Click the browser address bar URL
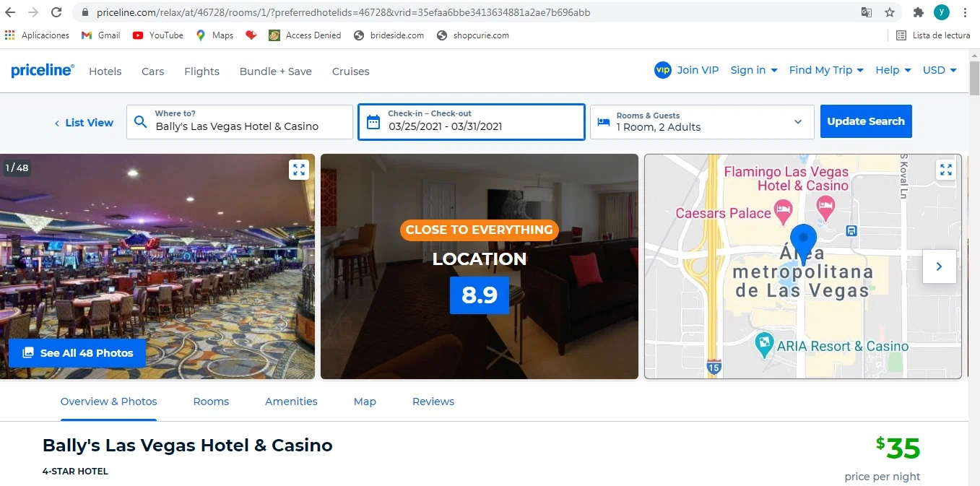This screenshot has width=980, height=486. (343, 12)
